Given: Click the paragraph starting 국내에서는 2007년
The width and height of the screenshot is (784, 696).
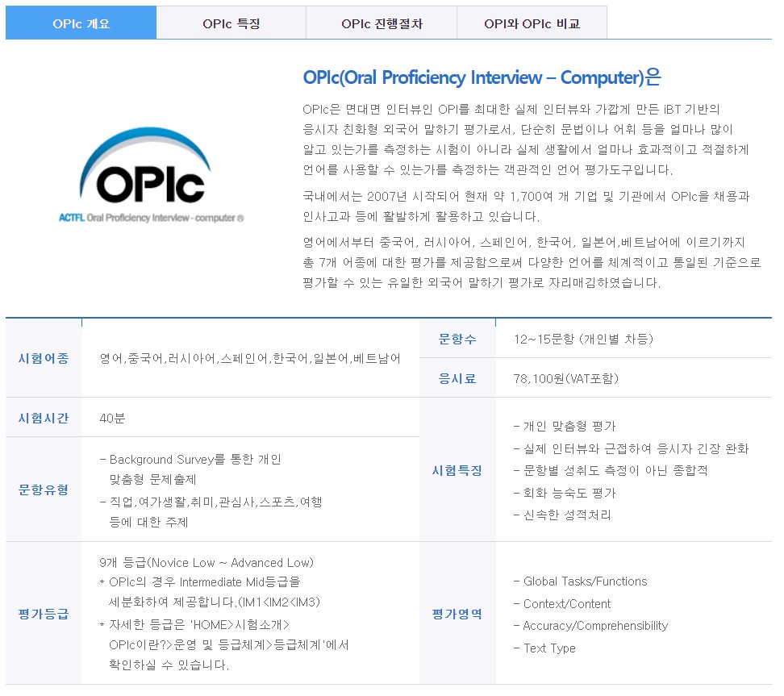Looking at the screenshot, I should click(x=527, y=206).
